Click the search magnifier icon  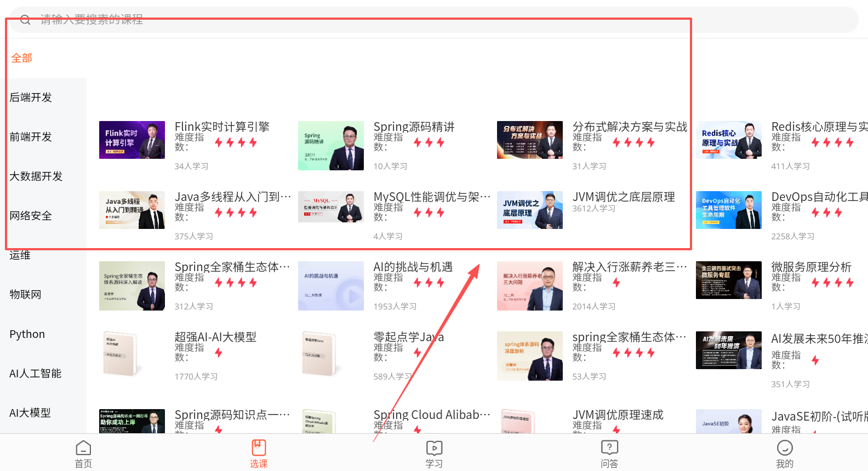25,20
